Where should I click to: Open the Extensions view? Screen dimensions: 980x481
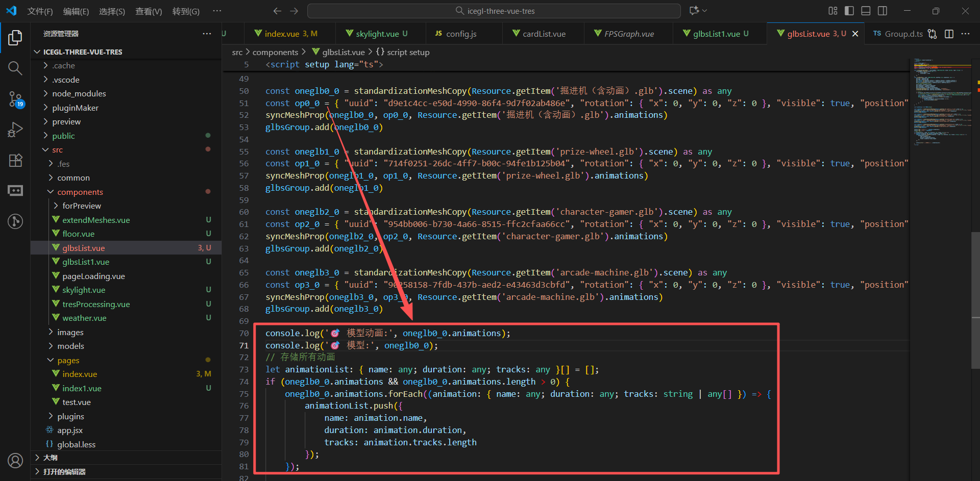tap(15, 160)
